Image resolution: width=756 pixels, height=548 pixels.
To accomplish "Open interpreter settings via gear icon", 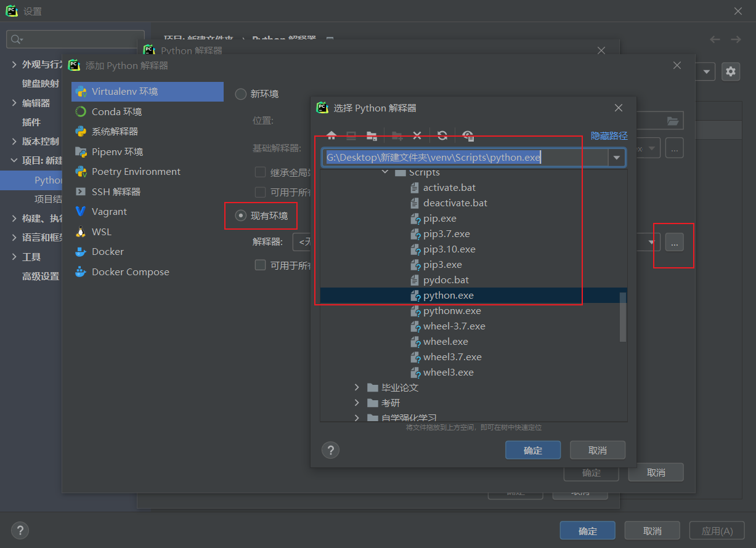I will pyautogui.click(x=731, y=71).
